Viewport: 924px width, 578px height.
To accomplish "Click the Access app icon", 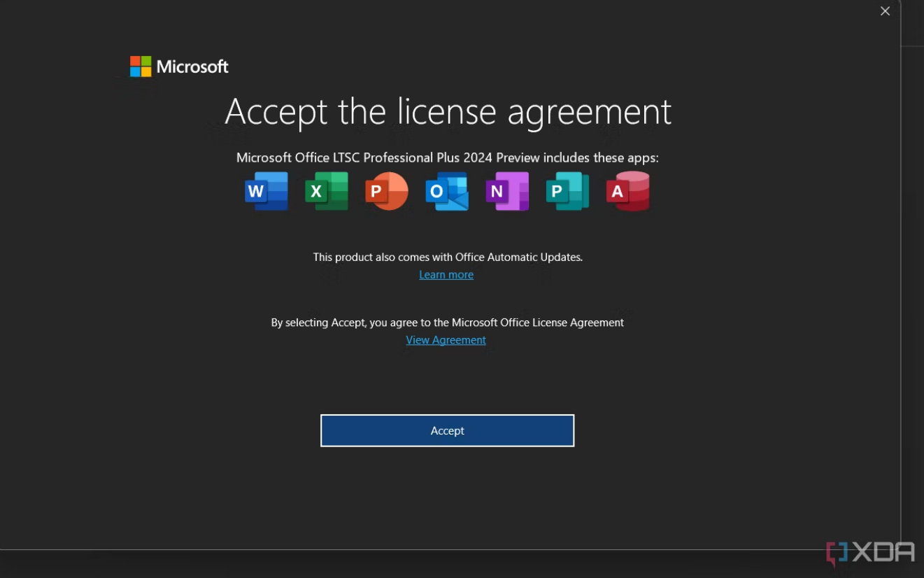I will tap(627, 191).
